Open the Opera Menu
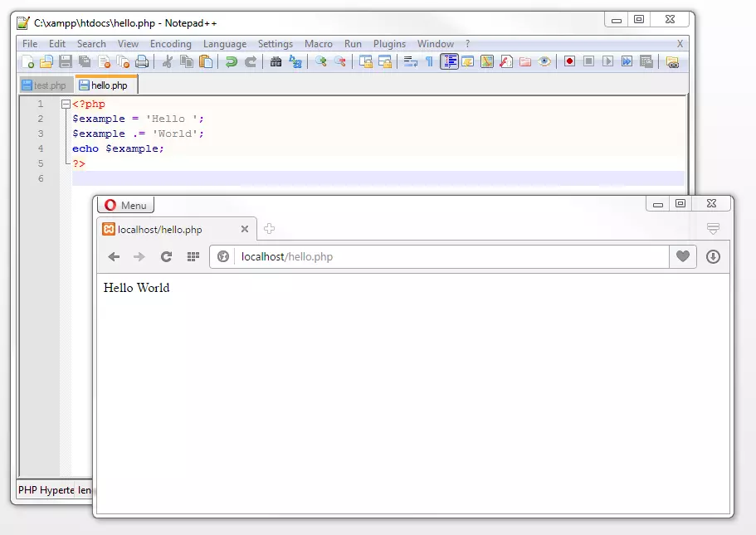This screenshot has width=756, height=535. coord(125,204)
